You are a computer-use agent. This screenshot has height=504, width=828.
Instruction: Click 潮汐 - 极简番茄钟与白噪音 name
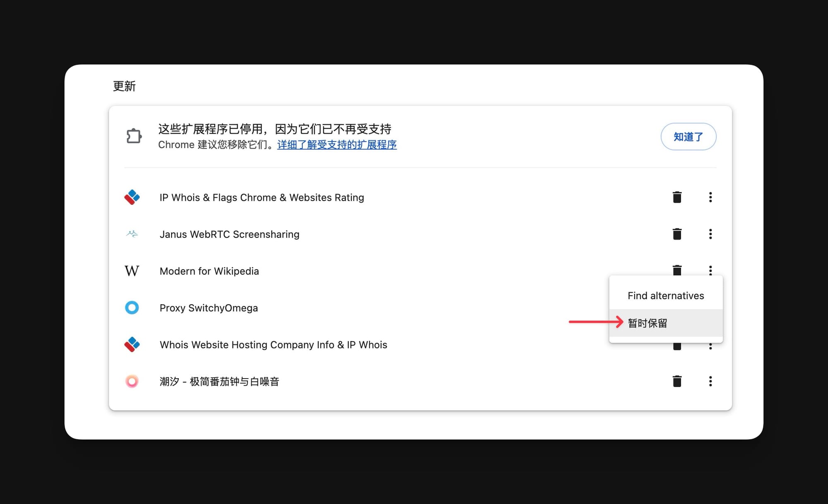point(219,382)
